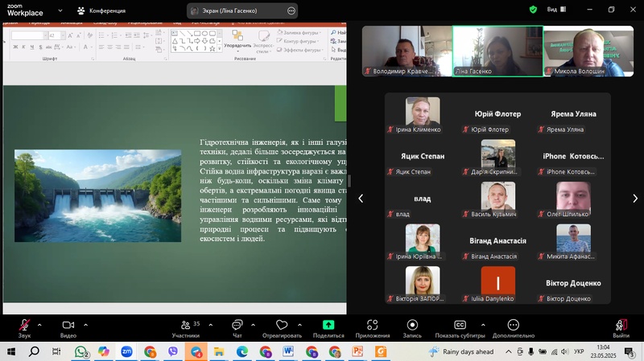
Task: Toggle camera with the Видео button
Action: click(x=68, y=329)
